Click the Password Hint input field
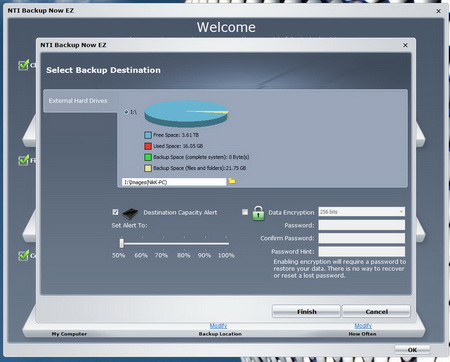The image size is (450, 362). pos(362,251)
